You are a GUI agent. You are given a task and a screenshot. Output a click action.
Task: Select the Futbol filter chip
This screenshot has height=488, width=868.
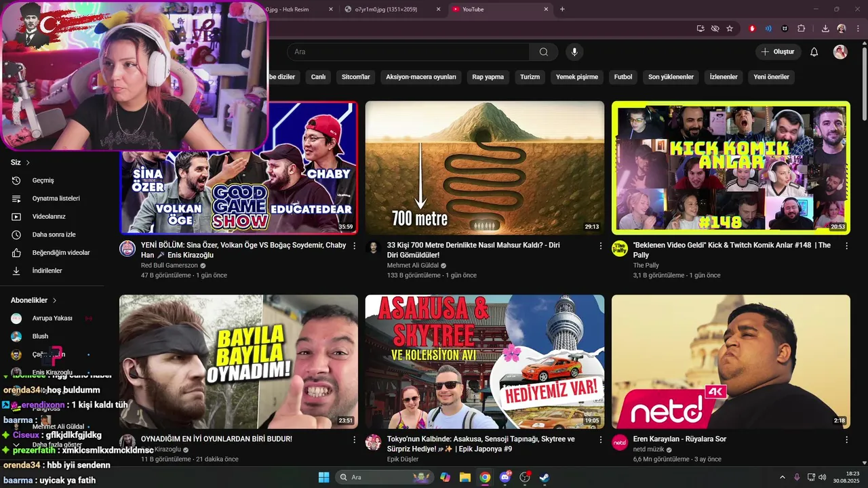click(623, 77)
